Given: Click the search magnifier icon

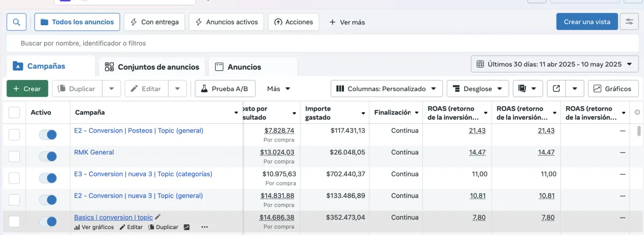Looking at the screenshot, I should (17, 22).
